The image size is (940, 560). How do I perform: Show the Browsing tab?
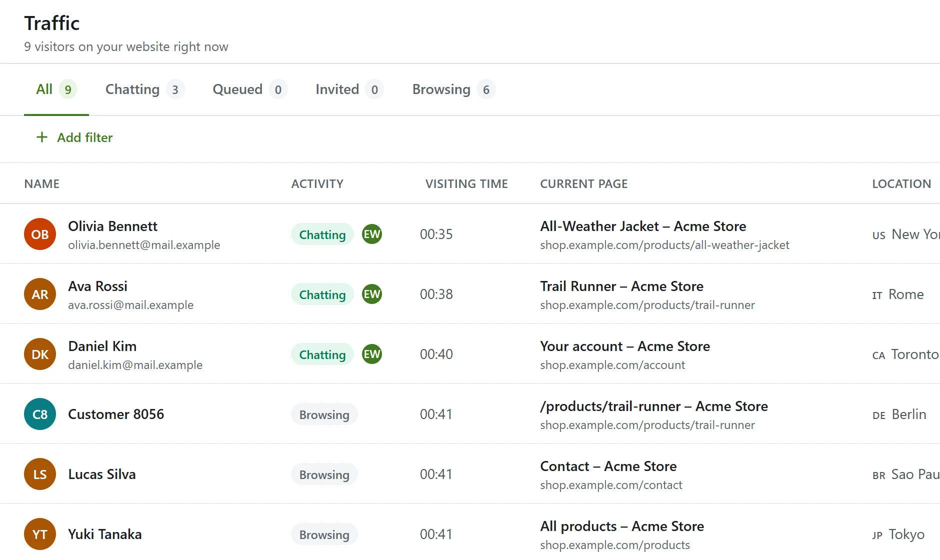click(x=453, y=89)
